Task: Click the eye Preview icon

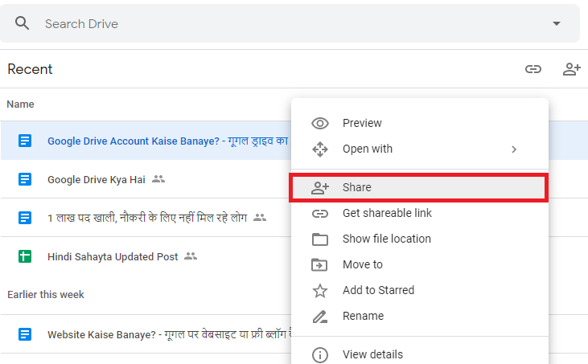Action: (x=320, y=123)
